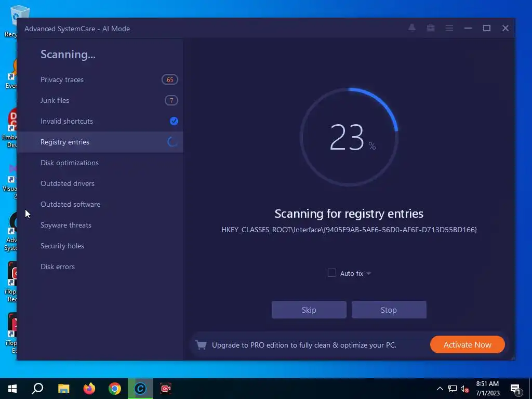Select Junk files in scan list
The height and width of the screenshot is (399, 532).
pos(100,100)
